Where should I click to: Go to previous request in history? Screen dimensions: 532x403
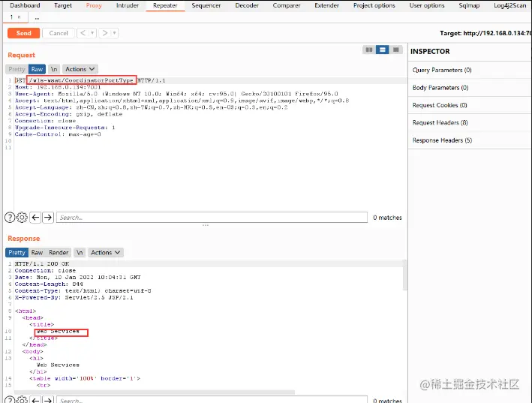[x=83, y=33]
